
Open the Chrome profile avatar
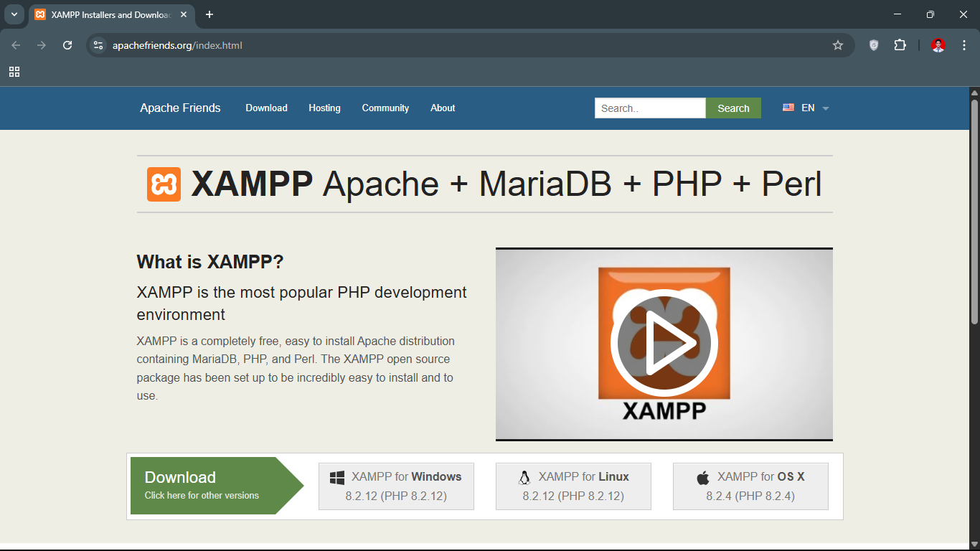point(938,45)
